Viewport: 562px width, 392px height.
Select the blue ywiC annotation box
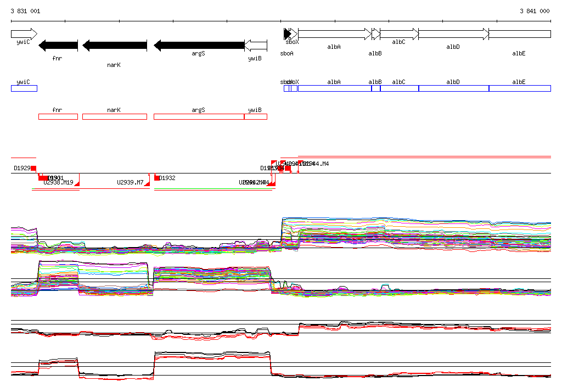pos(24,88)
